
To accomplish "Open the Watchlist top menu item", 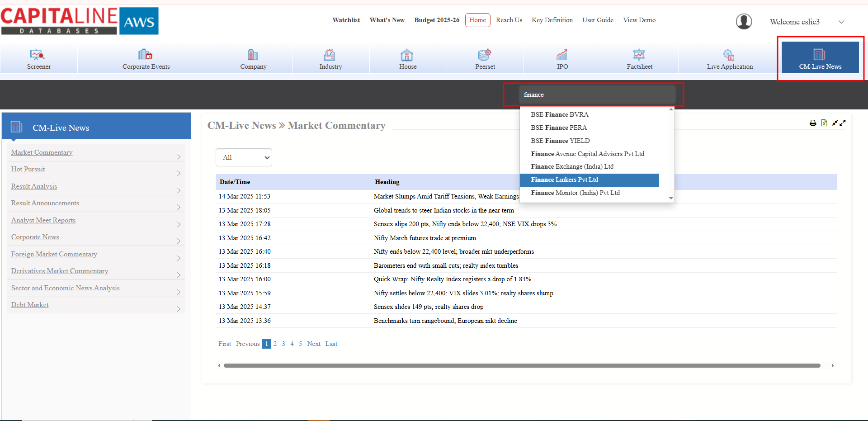I will click(x=346, y=20).
